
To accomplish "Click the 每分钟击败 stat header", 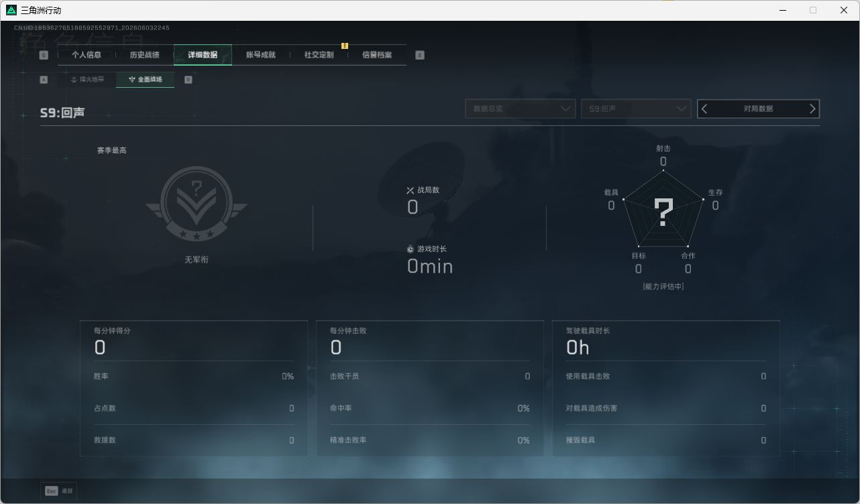I will pos(348,330).
